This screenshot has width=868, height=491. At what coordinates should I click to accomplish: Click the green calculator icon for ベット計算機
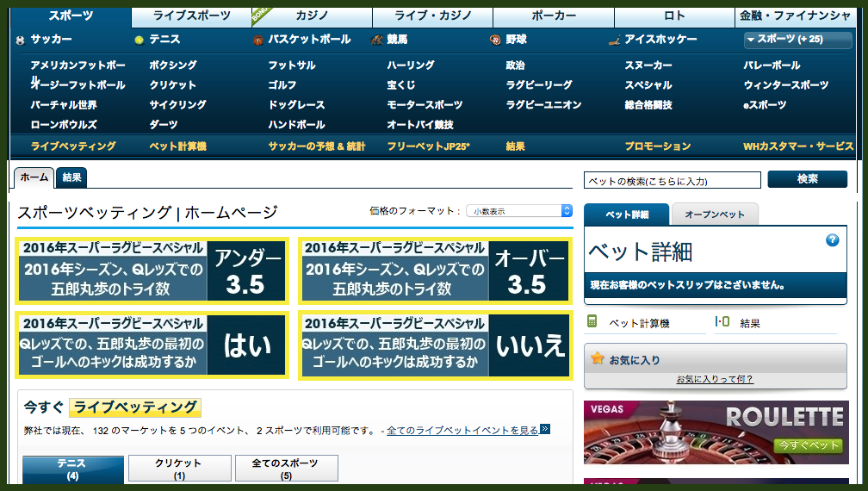coord(592,321)
